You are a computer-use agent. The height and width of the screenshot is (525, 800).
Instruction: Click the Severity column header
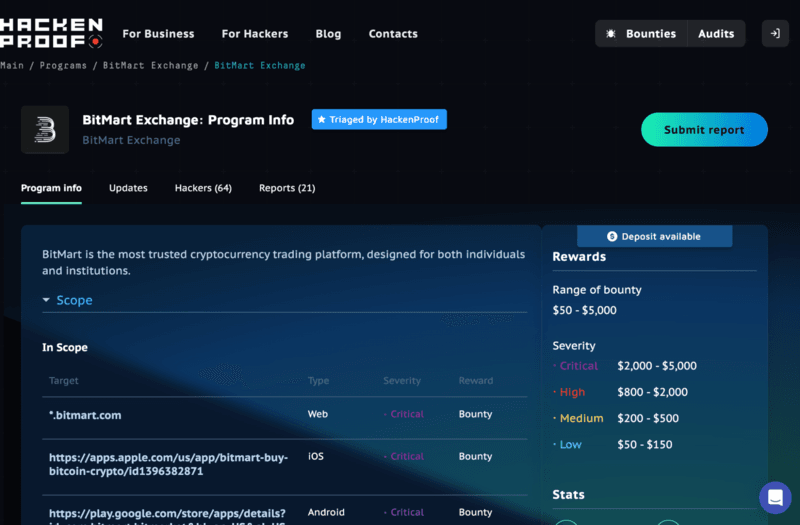(x=402, y=381)
